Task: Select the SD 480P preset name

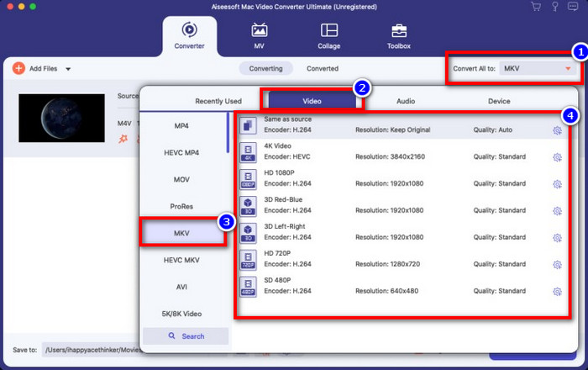Action: (277, 280)
